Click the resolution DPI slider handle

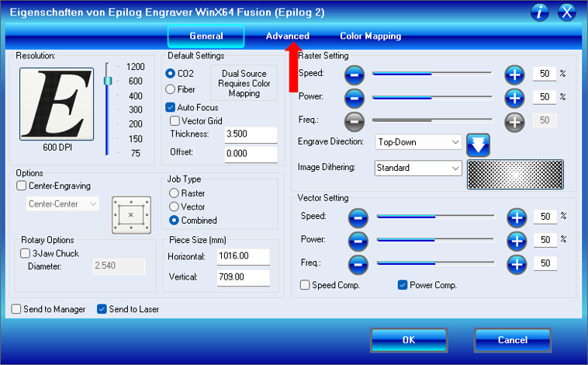coord(108,81)
